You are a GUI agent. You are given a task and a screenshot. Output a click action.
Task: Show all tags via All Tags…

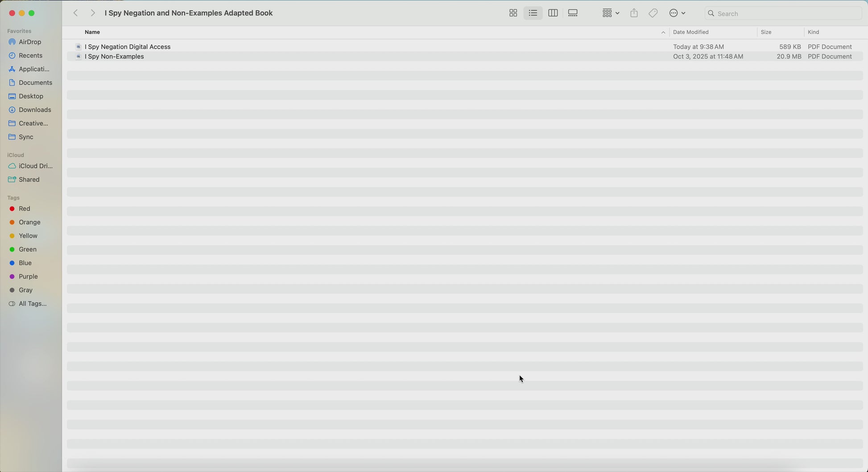point(33,304)
